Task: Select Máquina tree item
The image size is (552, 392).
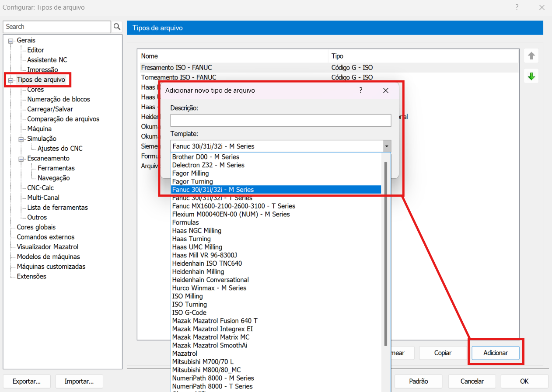Action: click(x=39, y=129)
